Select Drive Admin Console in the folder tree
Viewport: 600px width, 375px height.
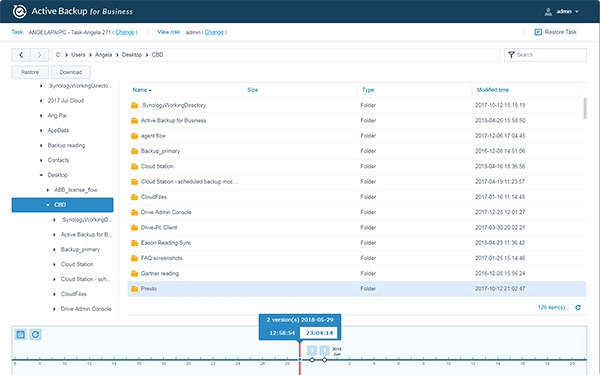pyautogui.click(x=86, y=309)
